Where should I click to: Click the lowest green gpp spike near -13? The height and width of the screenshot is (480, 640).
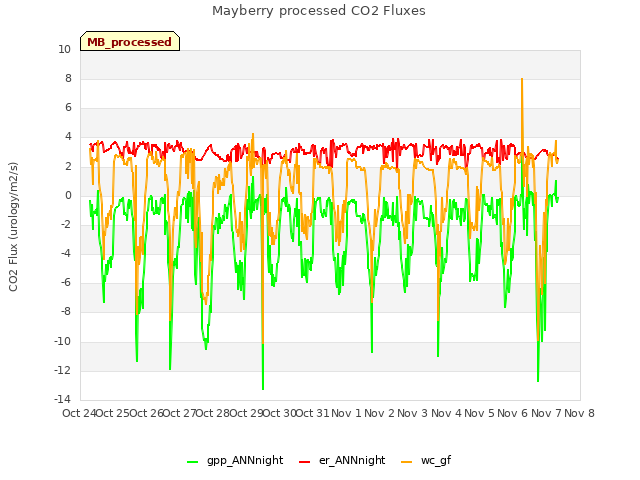tap(263, 389)
